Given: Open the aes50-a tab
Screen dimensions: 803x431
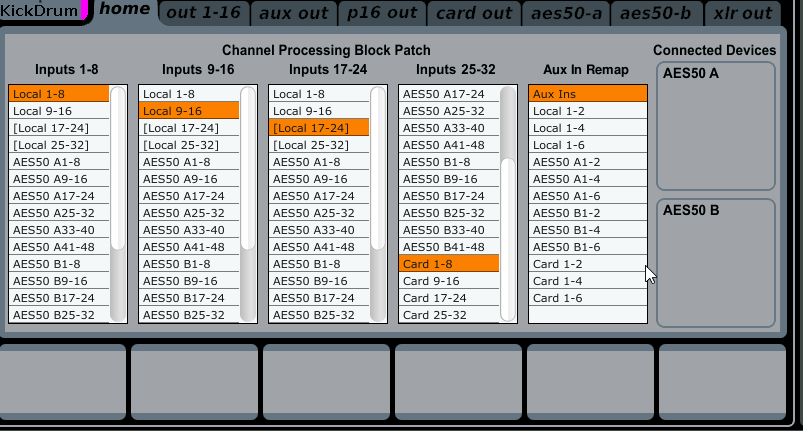Looking at the screenshot, I should coord(566,13).
